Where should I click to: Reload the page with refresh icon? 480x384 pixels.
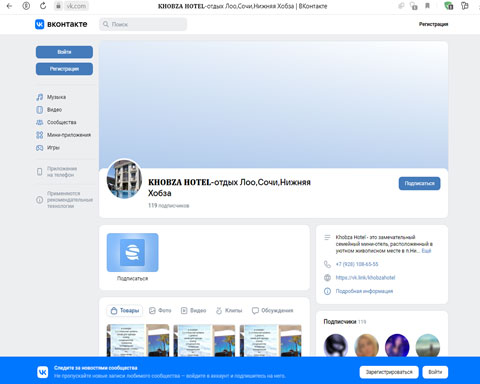coord(43,6)
